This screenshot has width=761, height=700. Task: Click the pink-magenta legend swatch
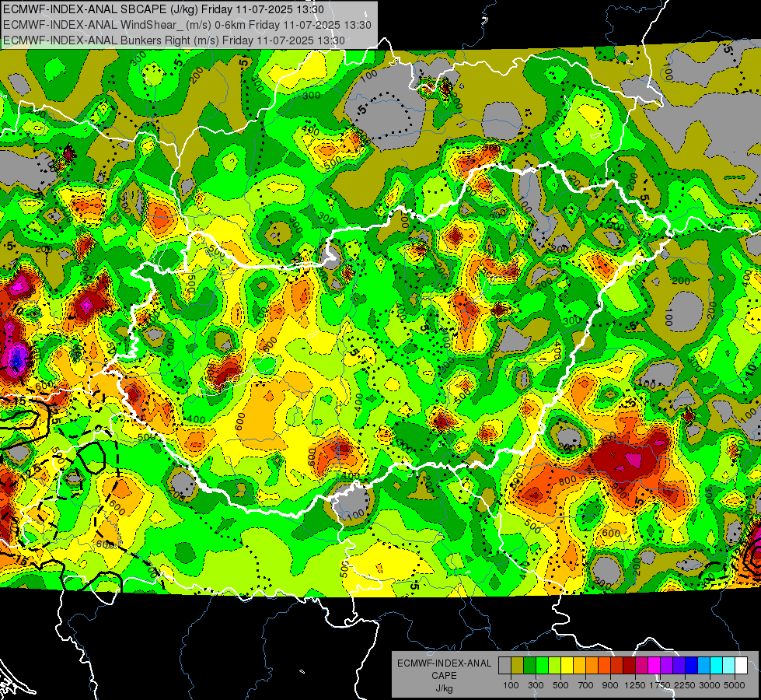(641, 666)
